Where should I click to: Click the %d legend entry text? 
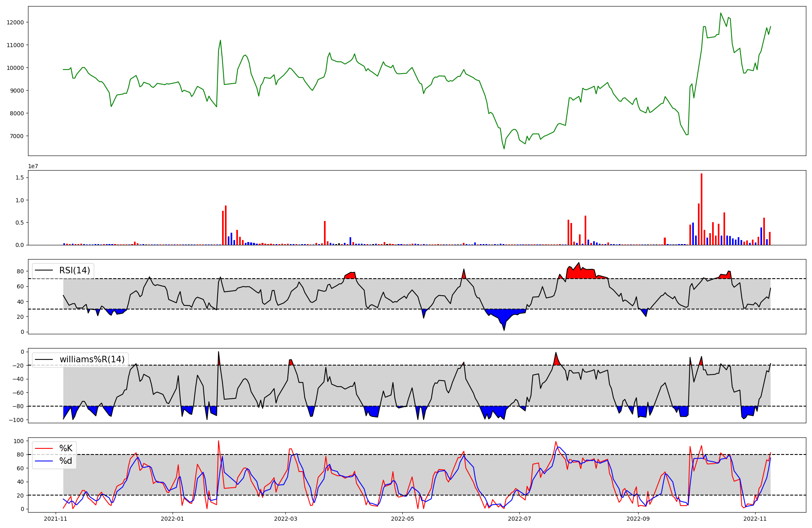pos(66,461)
